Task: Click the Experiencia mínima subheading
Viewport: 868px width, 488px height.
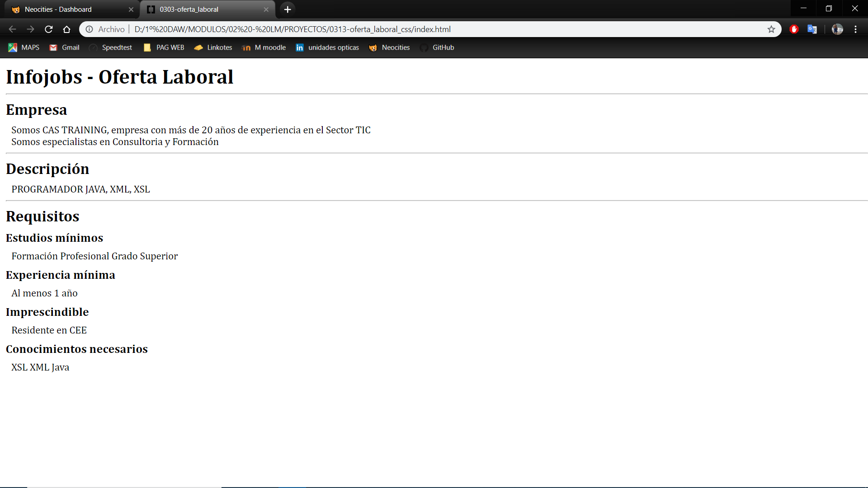Action: [60, 275]
